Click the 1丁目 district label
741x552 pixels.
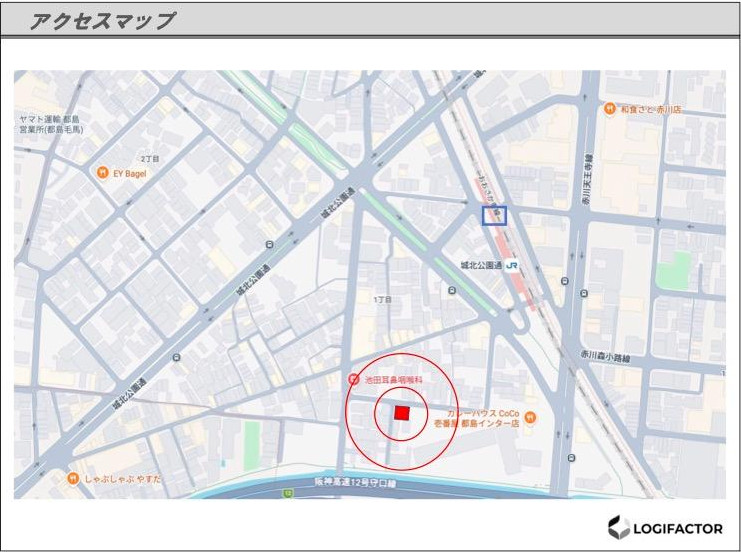pos(382,300)
